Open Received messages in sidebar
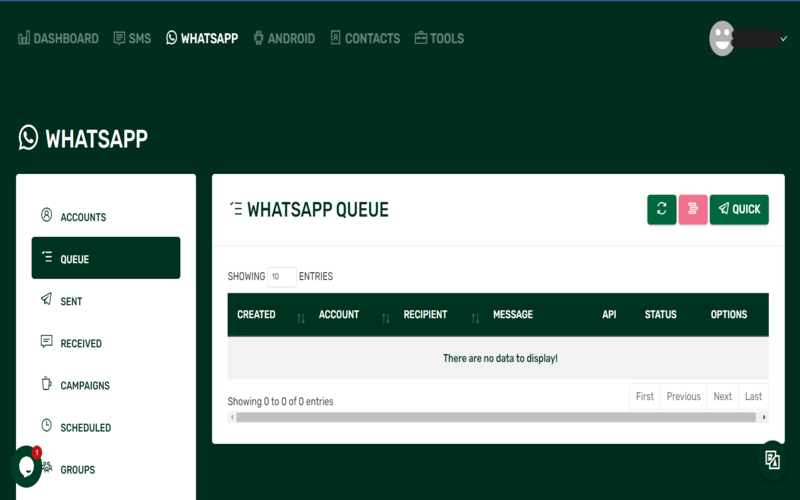The width and height of the screenshot is (800, 500). (81, 343)
